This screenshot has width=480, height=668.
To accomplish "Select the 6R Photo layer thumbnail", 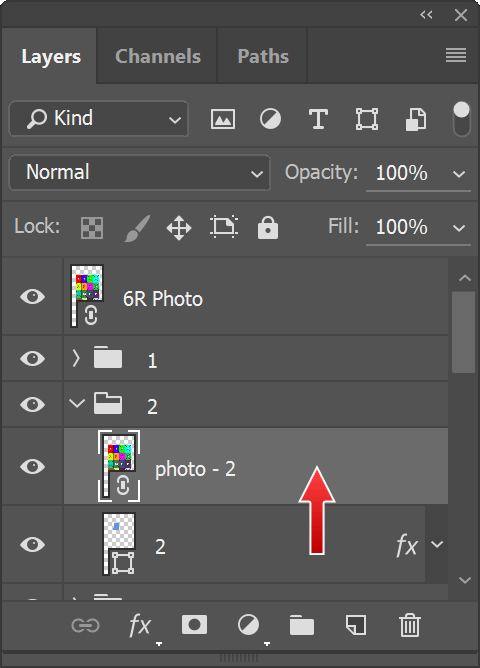I will [x=87, y=296].
